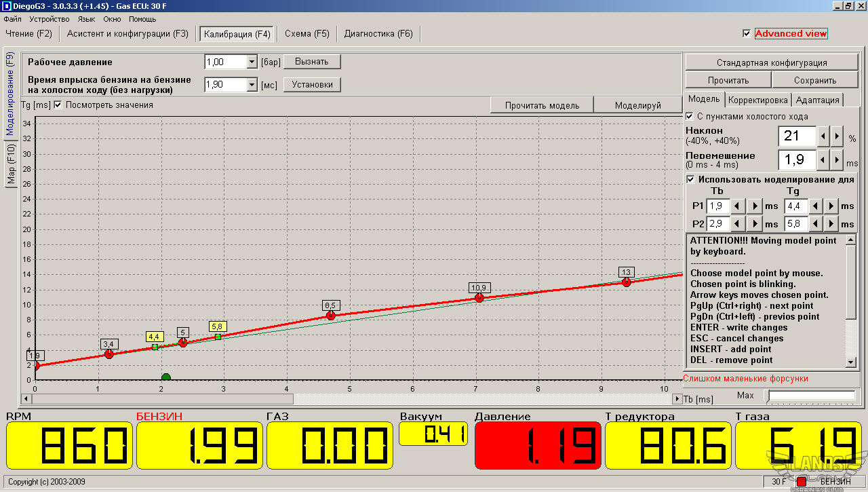868x492 pixels.
Task: Switch to the Корректировка tab
Action: (x=757, y=100)
